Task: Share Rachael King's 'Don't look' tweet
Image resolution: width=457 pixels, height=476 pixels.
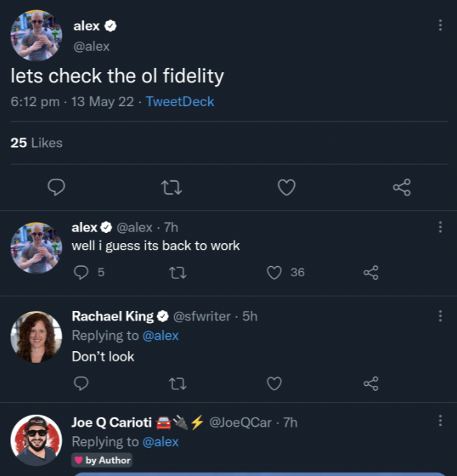Action: (x=371, y=383)
